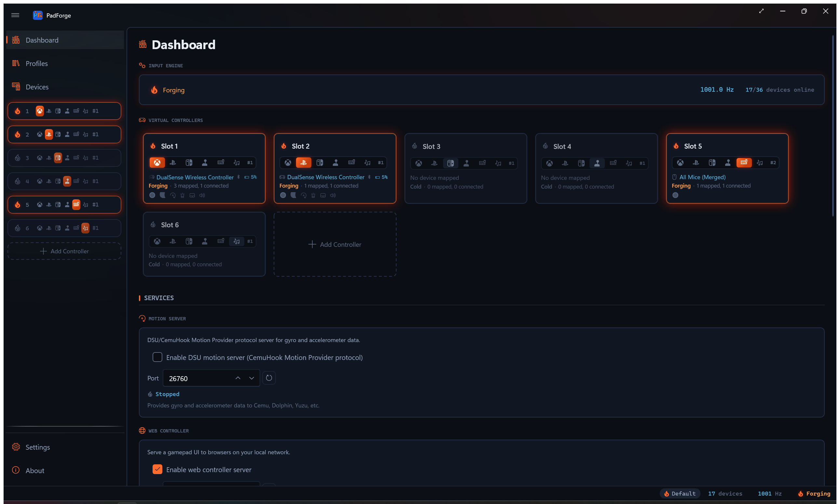Click the speaker icon in Slot 1 card
Image resolution: width=840 pixels, height=504 pixels.
(x=202, y=195)
